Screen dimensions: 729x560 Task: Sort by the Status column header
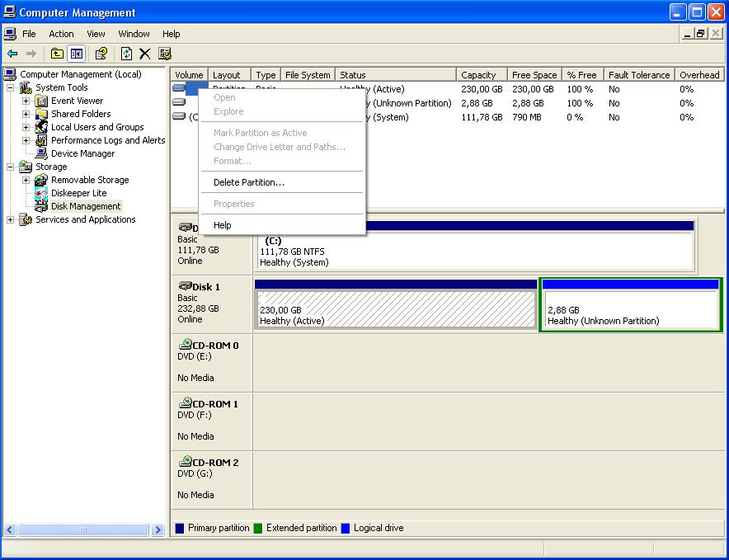coord(396,75)
